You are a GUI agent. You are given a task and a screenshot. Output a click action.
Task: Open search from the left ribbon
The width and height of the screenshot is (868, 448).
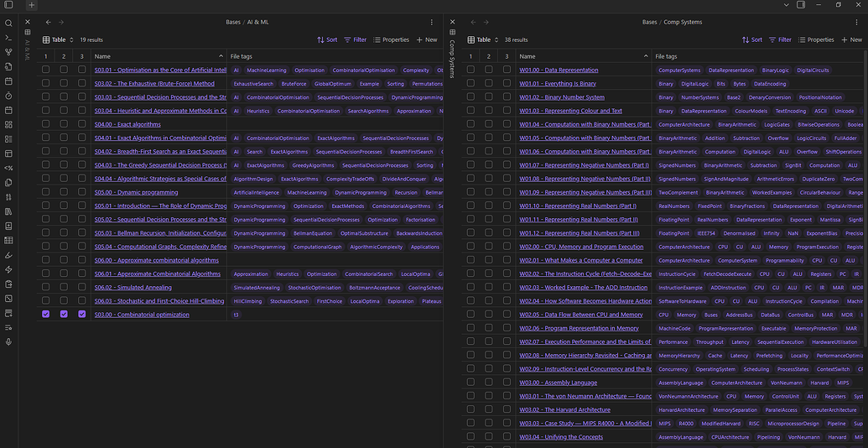tap(8, 23)
